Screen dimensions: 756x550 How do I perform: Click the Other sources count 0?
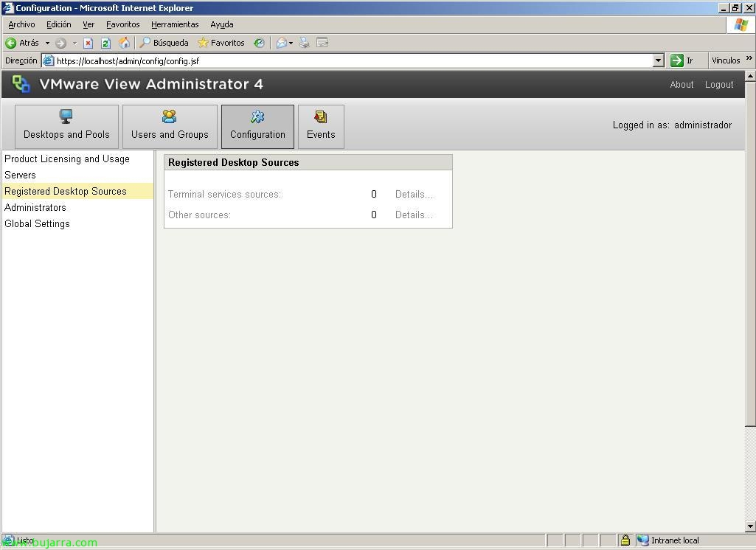[374, 215]
